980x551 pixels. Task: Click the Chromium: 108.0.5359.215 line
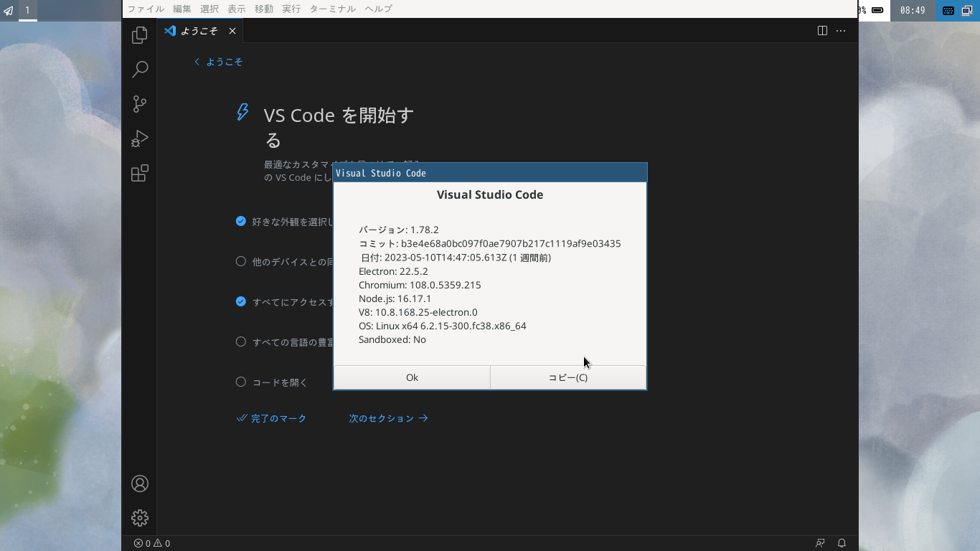[420, 285]
